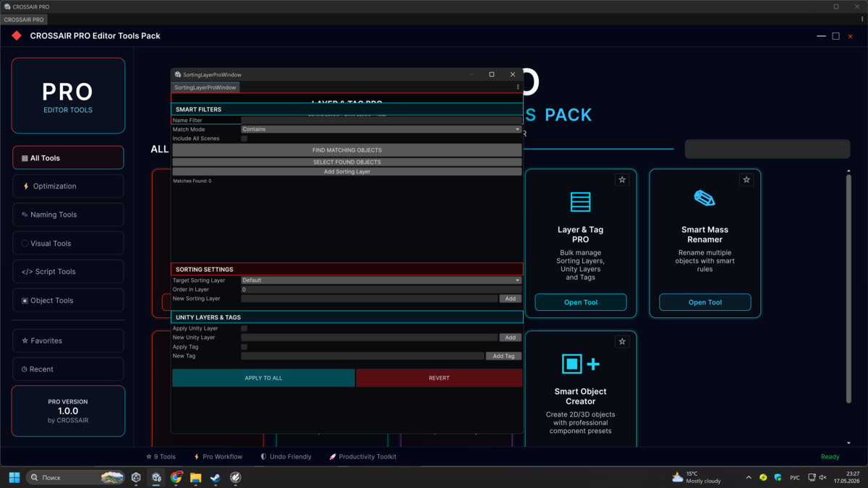Viewport: 868px width, 488px height.
Task: Click the PRO VERSION 1.0.0 panel
Action: [68, 411]
